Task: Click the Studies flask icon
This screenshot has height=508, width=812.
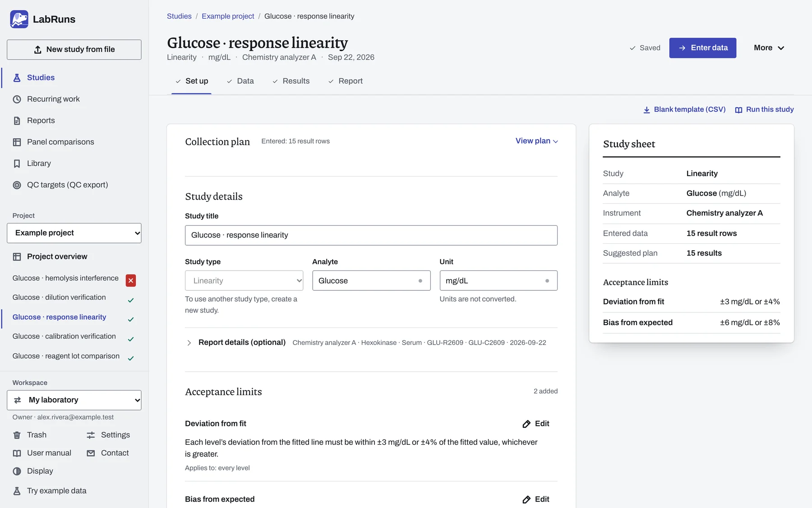Action: 17,78
